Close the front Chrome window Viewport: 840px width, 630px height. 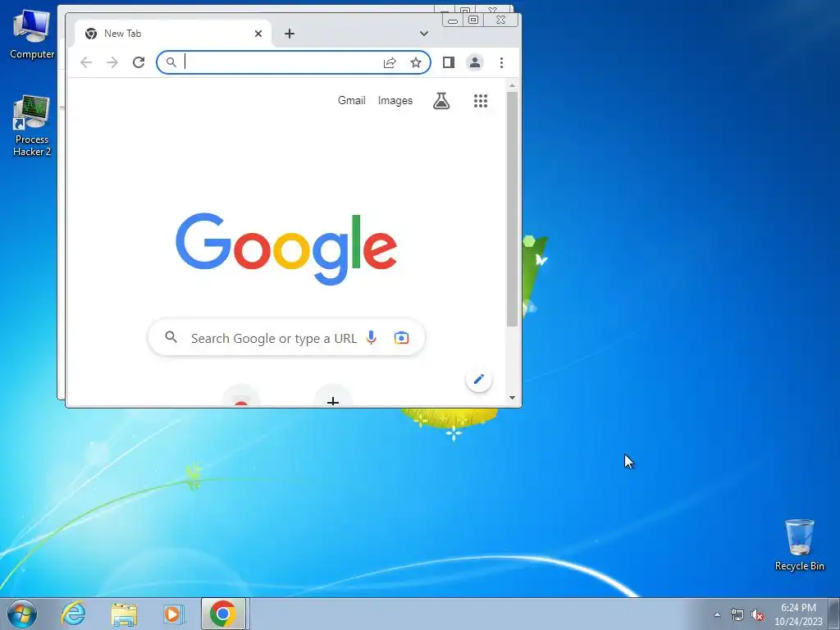[x=501, y=21]
